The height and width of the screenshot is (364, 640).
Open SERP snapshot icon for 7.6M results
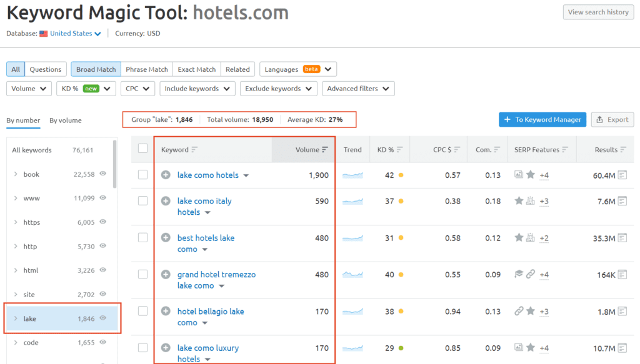(x=622, y=201)
